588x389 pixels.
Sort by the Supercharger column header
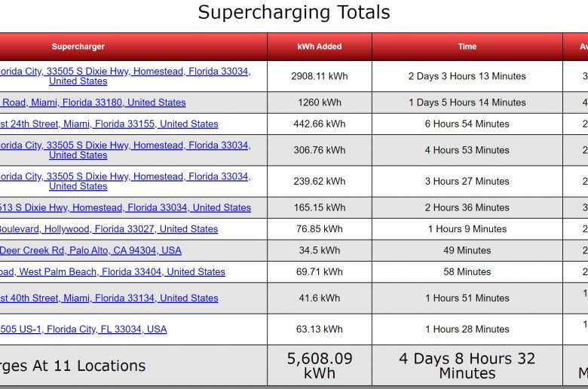click(x=78, y=47)
